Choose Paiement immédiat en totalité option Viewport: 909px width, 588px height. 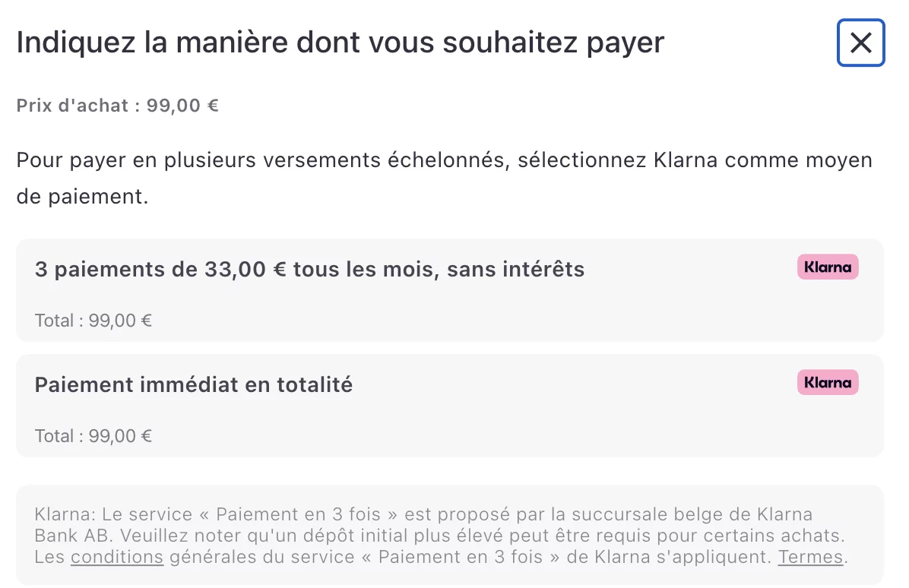tap(194, 385)
